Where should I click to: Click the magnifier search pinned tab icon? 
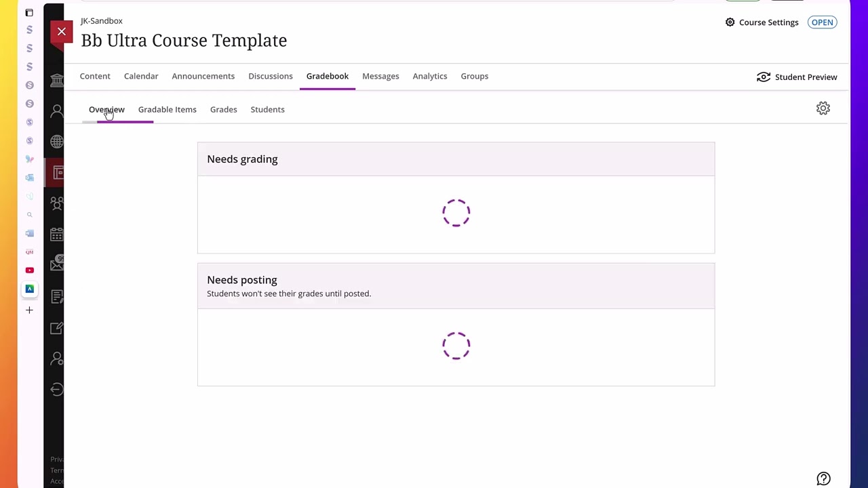29,215
